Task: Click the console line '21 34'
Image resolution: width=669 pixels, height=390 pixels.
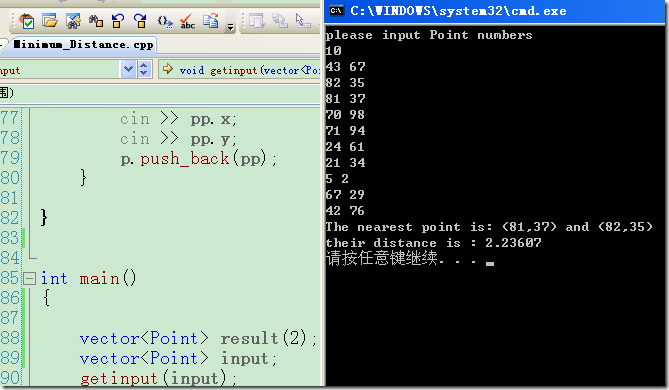Action: [x=345, y=163]
